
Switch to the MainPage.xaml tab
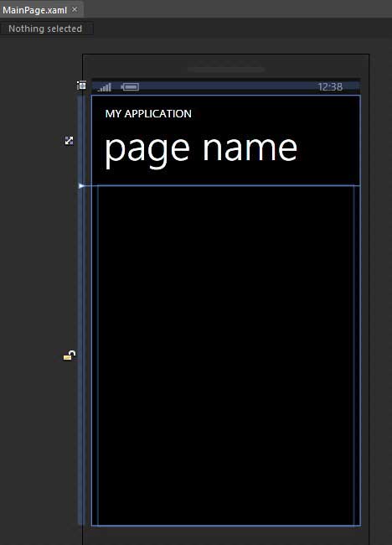[x=34, y=10]
